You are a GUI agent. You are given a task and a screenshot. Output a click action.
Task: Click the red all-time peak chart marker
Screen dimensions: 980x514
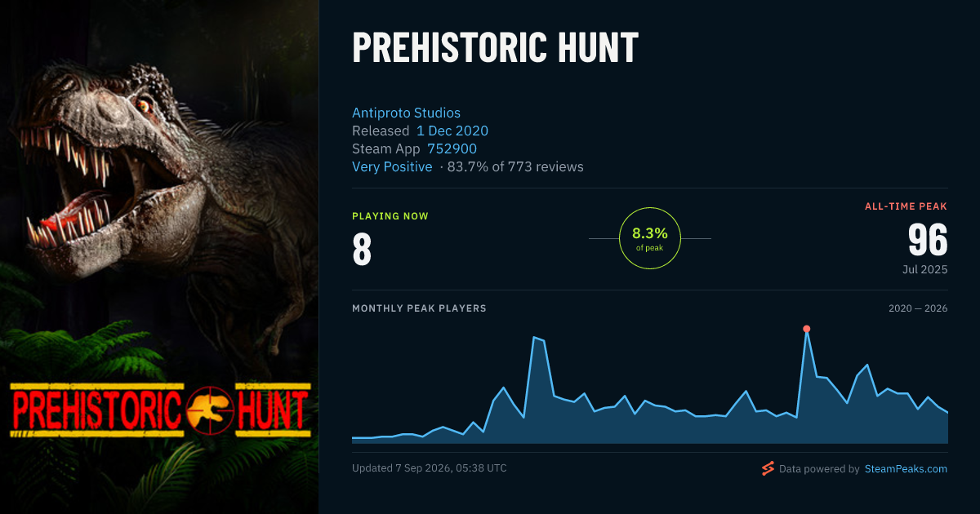point(806,329)
